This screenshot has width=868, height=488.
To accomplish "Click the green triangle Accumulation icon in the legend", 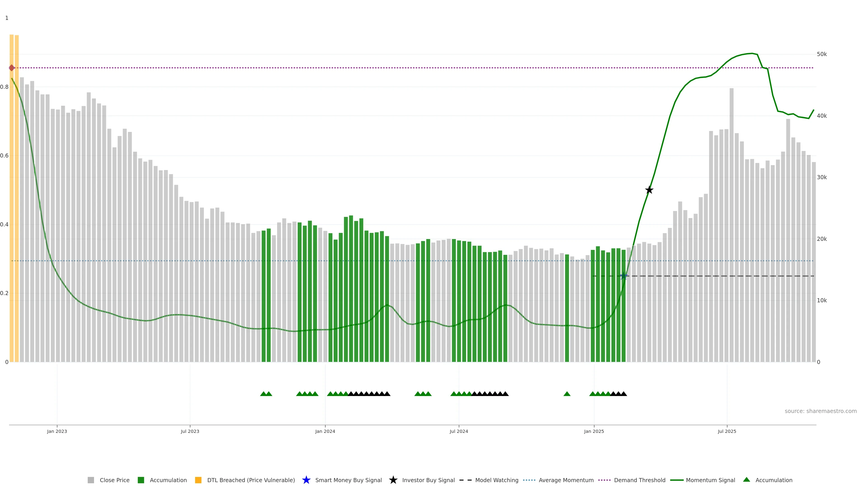I will [x=746, y=480].
